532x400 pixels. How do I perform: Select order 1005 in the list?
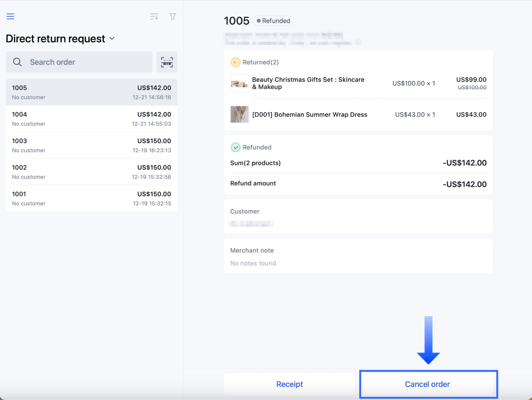pyautogui.click(x=91, y=92)
